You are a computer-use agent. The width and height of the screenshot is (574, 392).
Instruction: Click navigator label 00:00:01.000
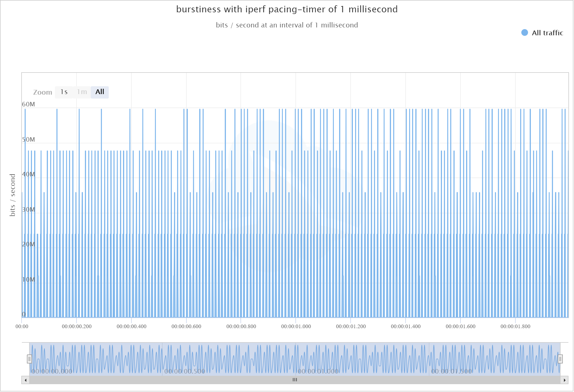318,371
